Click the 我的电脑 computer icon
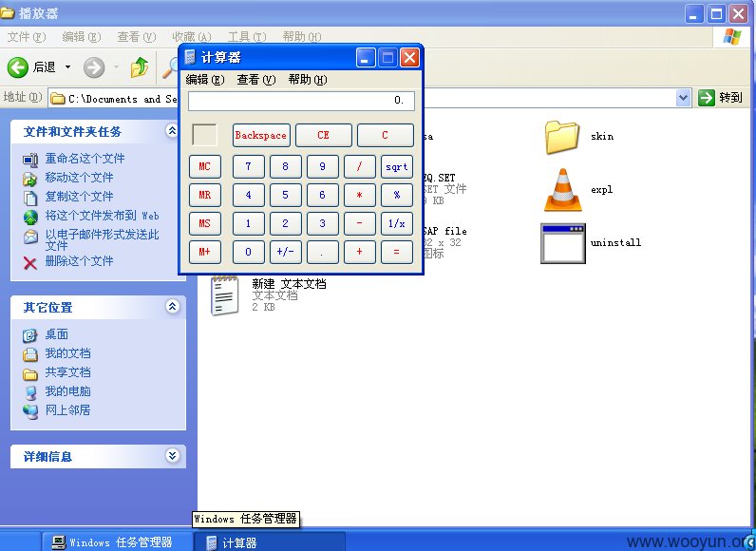Screen dimensions: 756x551 (x=30, y=392)
